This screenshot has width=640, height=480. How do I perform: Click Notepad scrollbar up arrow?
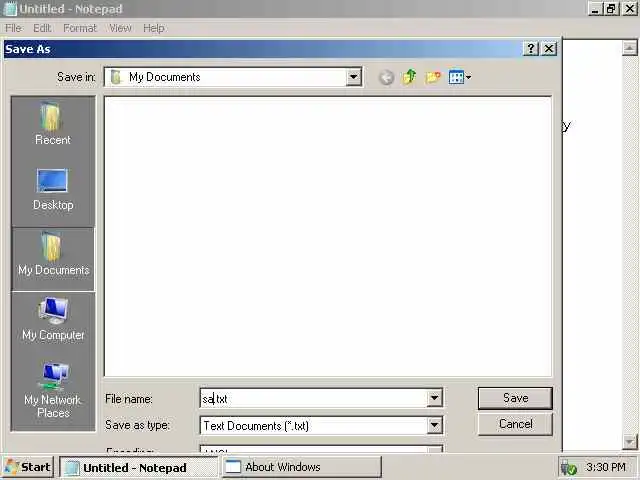[x=629, y=48]
